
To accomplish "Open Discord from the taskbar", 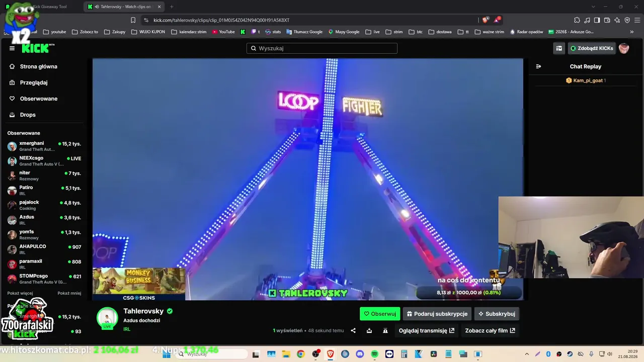I will point(360,354).
